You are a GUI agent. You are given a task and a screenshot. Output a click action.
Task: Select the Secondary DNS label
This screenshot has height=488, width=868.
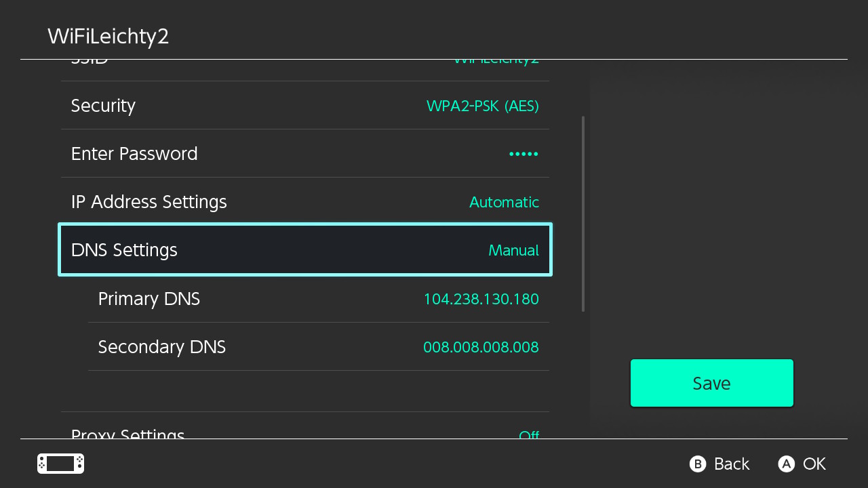pyautogui.click(x=161, y=347)
